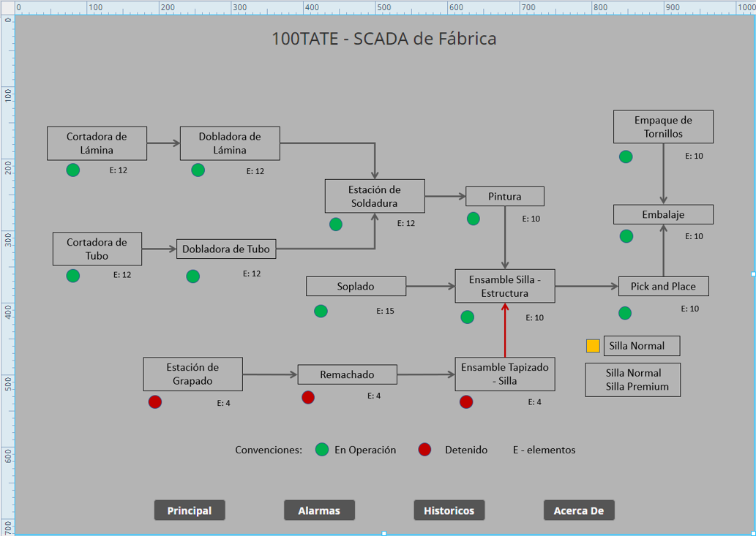Click the green light beneath Empaque de Tornillos
The image size is (756, 536).
[625, 156]
